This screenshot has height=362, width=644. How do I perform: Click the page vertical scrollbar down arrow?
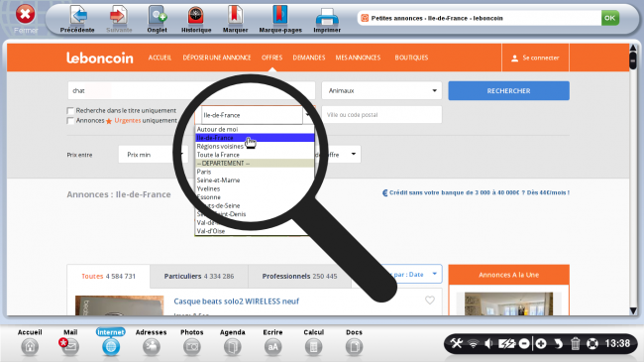(x=633, y=310)
